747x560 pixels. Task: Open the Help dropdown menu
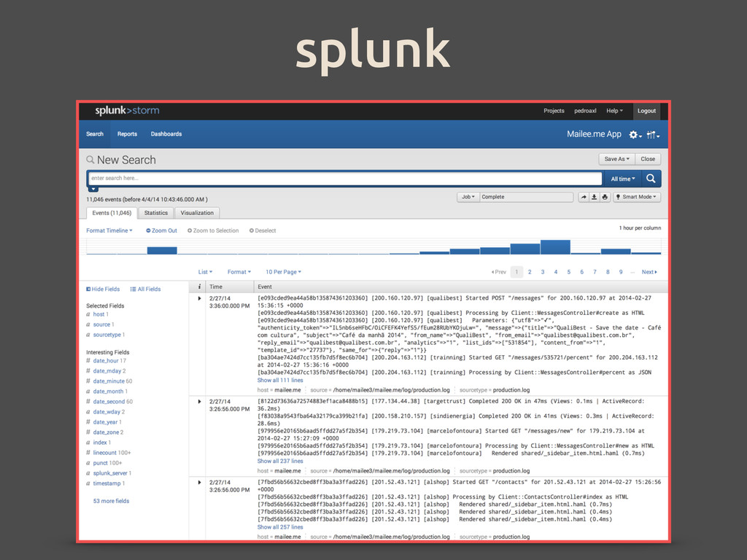[x=614, y=111]
